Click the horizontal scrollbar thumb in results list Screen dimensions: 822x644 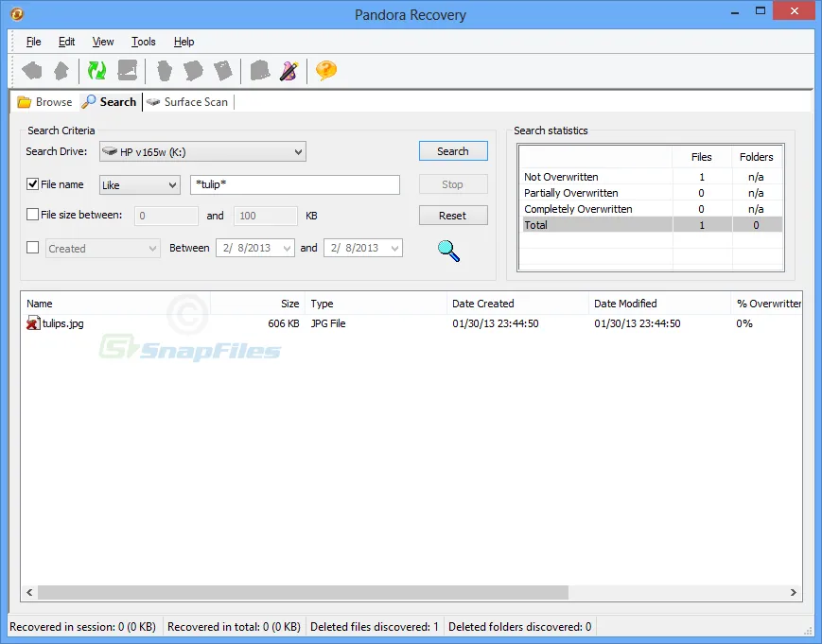[303, 592]
